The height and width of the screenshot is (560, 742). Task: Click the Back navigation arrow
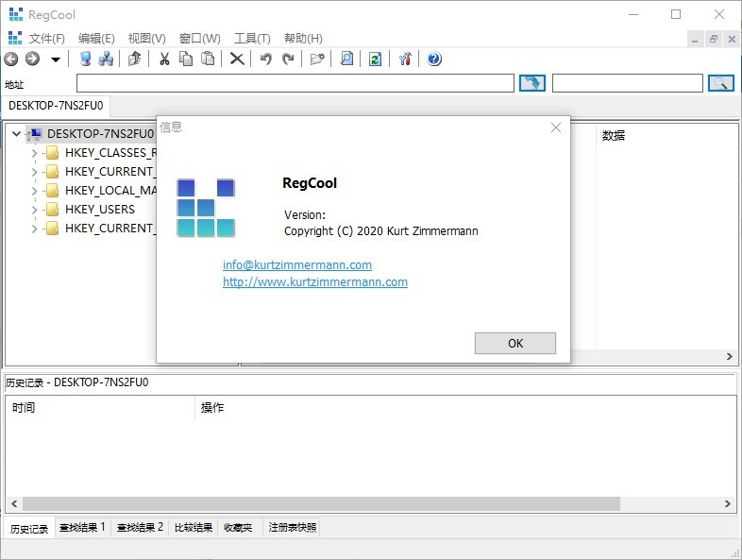point(11,59)
